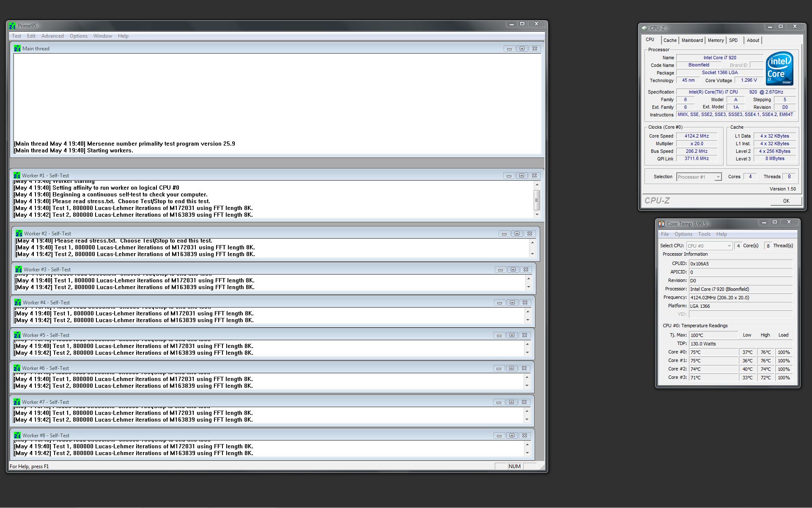This screenshot has width=812, height=508.
Task: Switch to the Cache tab in CPU-Z
Action: 669,40
